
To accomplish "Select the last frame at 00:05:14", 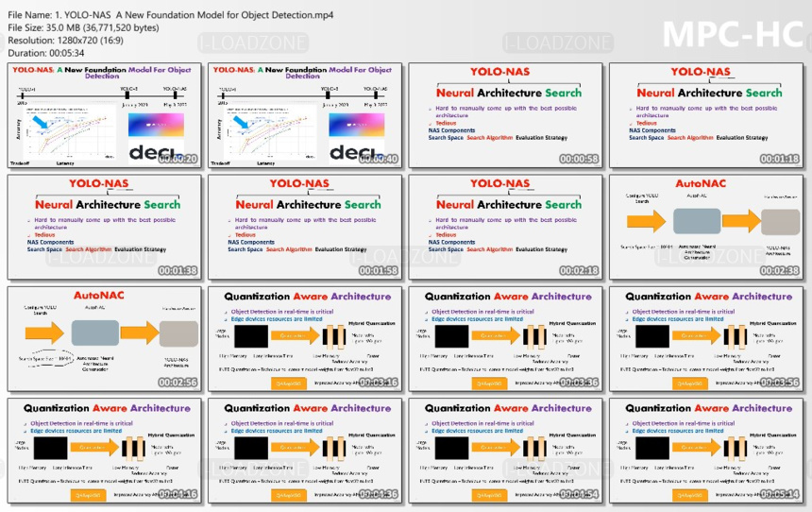I will (x=706, y=451).
